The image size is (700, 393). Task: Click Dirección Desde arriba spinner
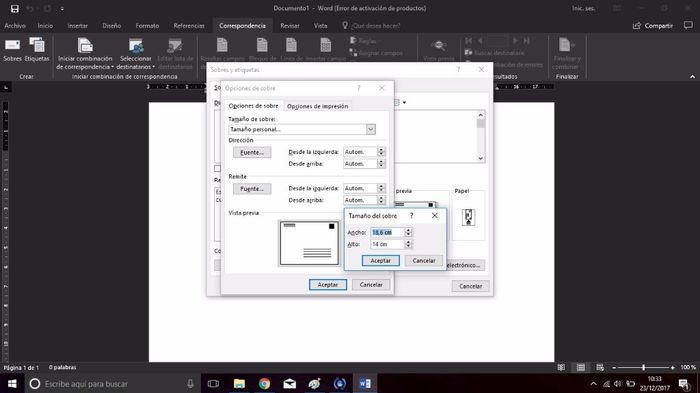tap(381, 164)
